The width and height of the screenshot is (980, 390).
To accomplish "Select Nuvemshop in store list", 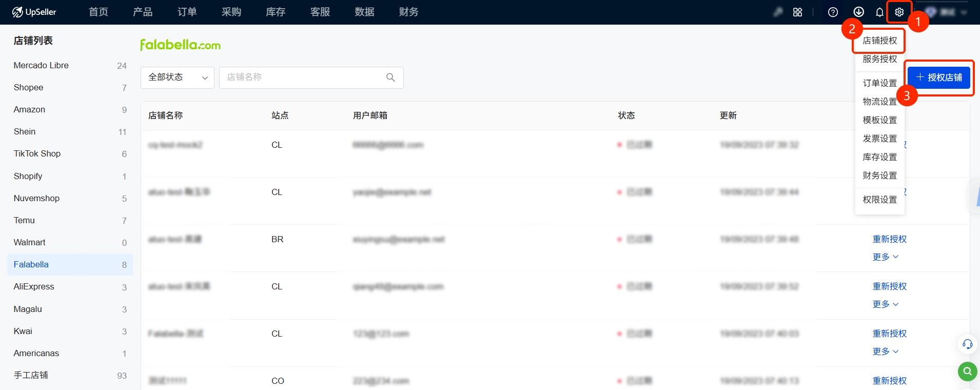I will pyautogui.click(x=70, y=199).
